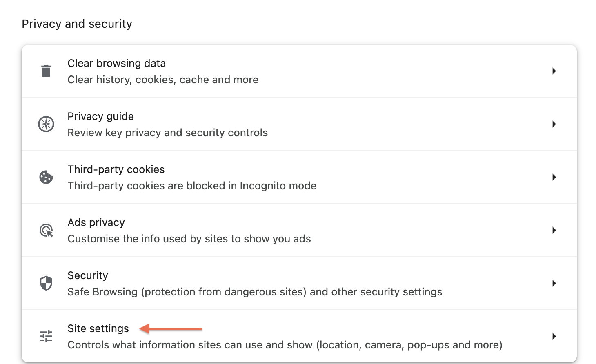Click the Privacy and security heading
The width and height of the screenshot is (596, 364).
(x=77, y=24)
